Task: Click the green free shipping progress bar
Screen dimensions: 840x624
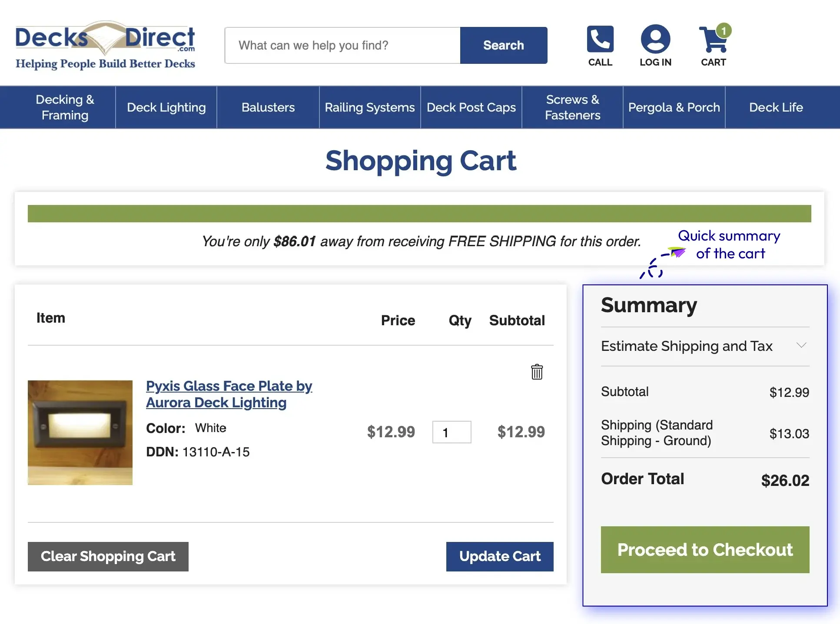Action: [419, 213]
